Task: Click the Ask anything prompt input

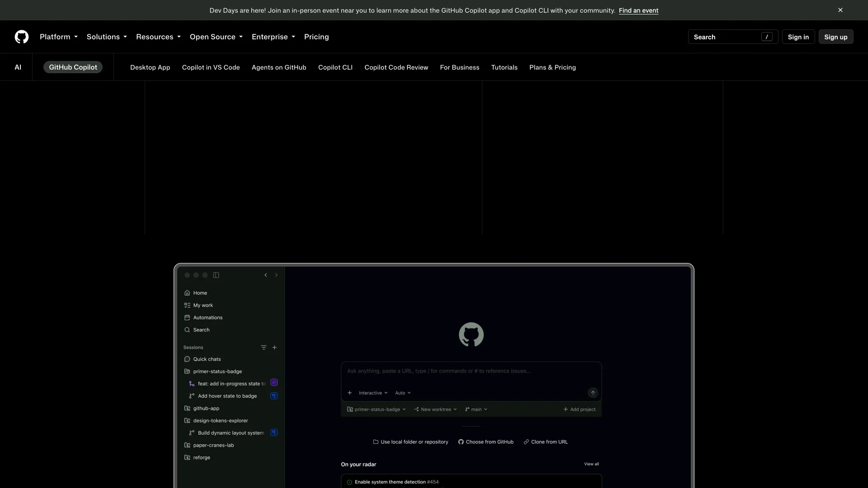Action: click(471, 371)
